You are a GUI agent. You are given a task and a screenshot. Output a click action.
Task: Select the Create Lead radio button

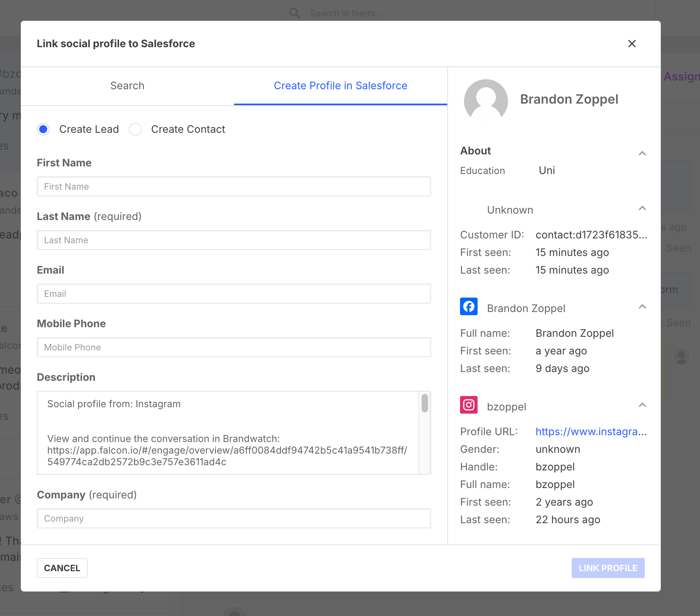point(43,129)
